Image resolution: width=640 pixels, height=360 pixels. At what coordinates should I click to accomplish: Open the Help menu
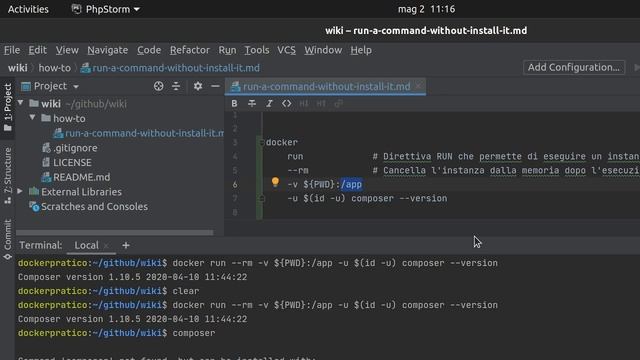pyautogui.click(x=361, y=50)
